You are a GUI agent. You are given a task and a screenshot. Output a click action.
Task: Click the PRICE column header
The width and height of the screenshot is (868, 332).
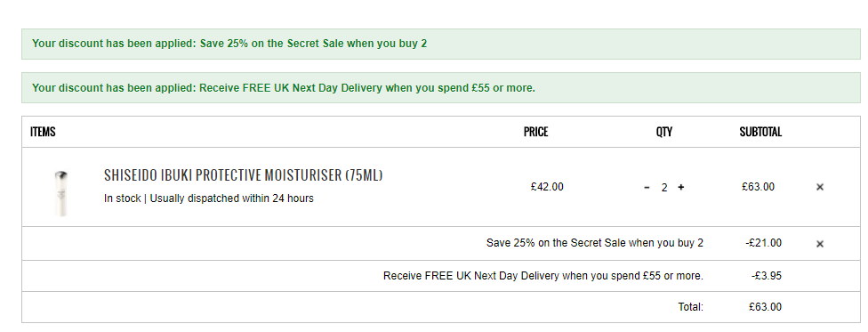(535, 132)
